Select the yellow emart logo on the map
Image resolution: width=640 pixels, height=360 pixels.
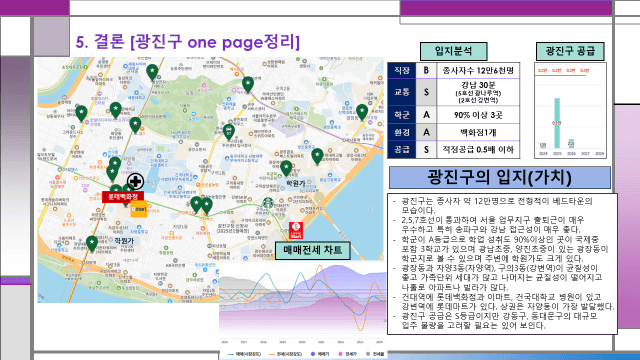pyautogui.click(x=139, y=209)
